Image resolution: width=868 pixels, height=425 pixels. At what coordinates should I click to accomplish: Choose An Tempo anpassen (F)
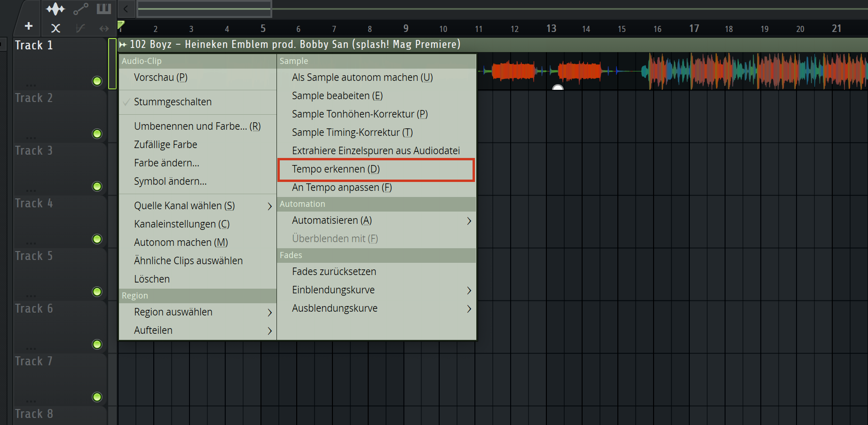(x=376, y=188)
